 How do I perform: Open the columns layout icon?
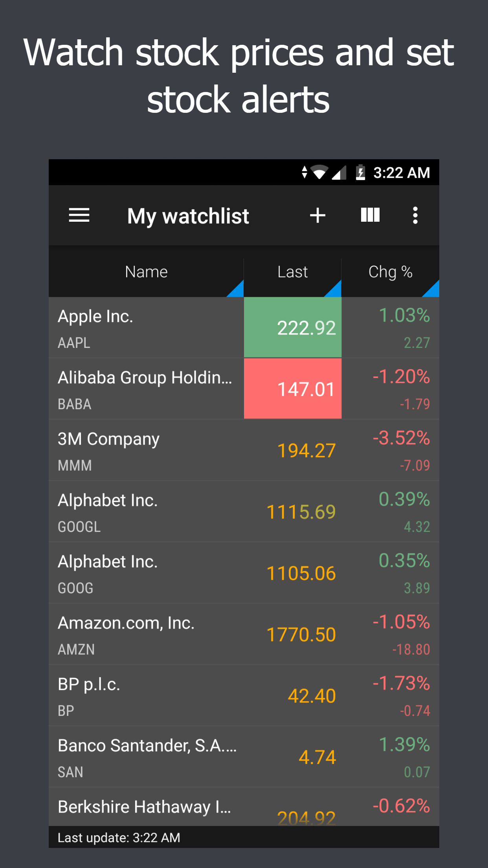coord(370,215)
